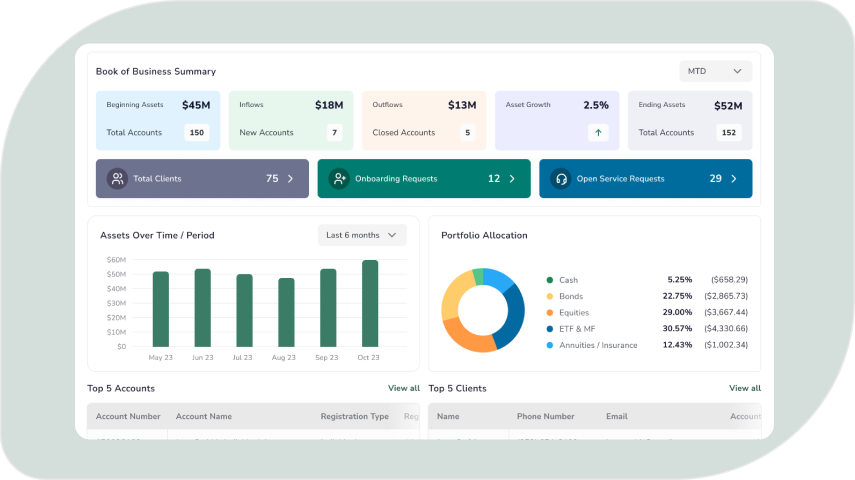View all Top 5 Accounts
Image resolution: width=855 pixels, height=480 pixels.
coord(404,388)
